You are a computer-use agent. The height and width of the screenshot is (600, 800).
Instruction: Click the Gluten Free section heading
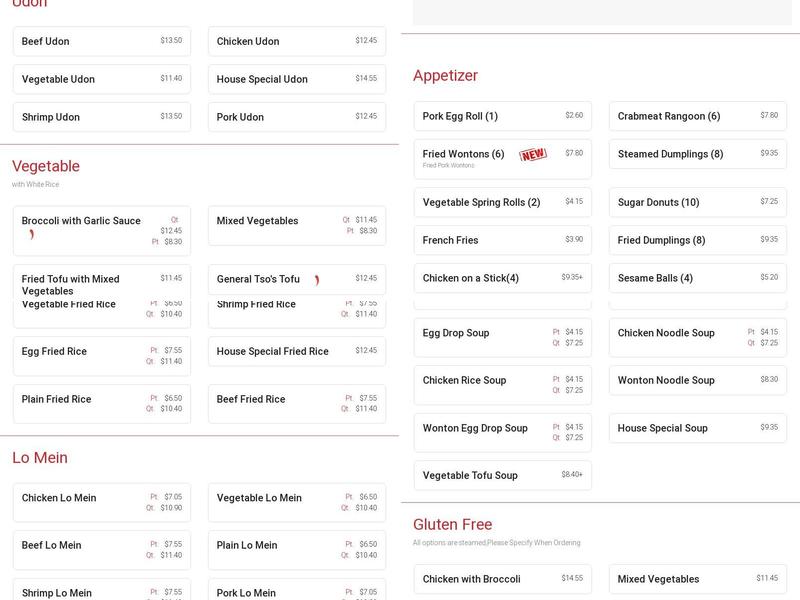click(452, 524)
